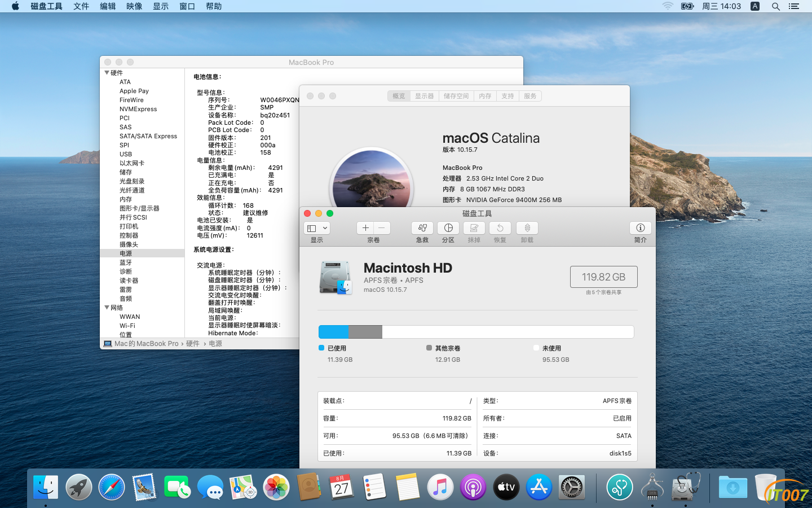Open Notification Center in menu bar

794,6
